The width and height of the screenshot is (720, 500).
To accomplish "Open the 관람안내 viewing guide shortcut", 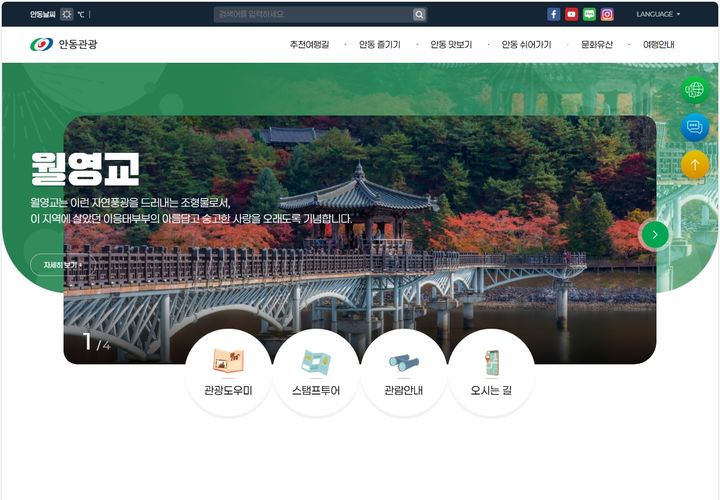I will pyautogui.click(x=403, y=372).
